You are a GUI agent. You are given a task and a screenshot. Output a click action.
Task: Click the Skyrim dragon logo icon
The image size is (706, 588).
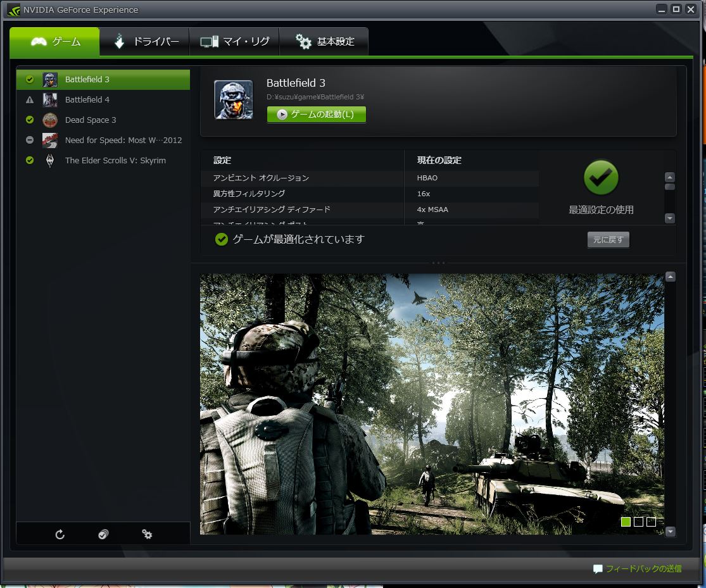[50, 160]
